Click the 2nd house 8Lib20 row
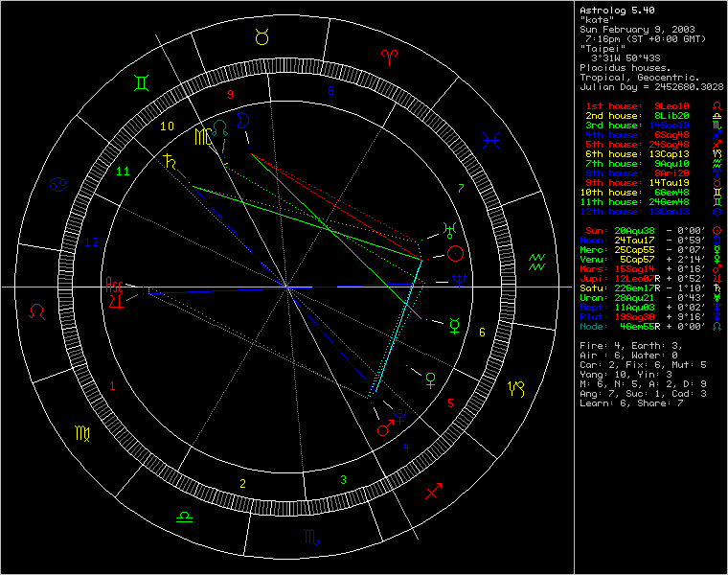728x575 pixels. [652, 116]
